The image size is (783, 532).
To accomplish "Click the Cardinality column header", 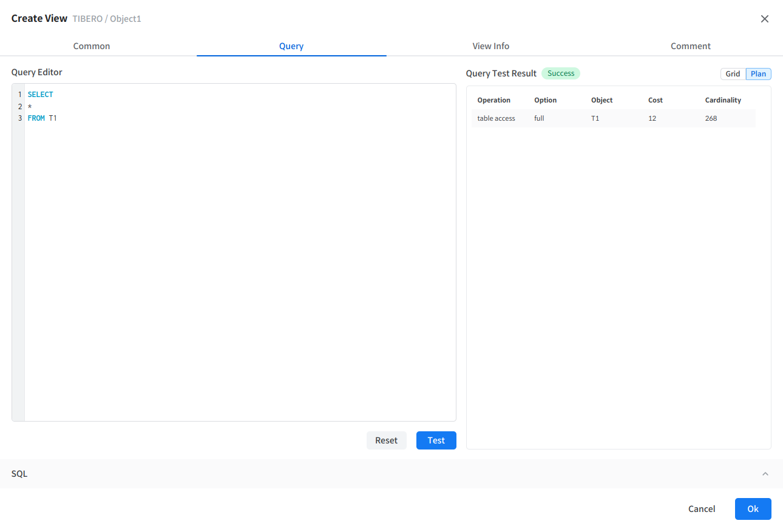I will (723, 100).
